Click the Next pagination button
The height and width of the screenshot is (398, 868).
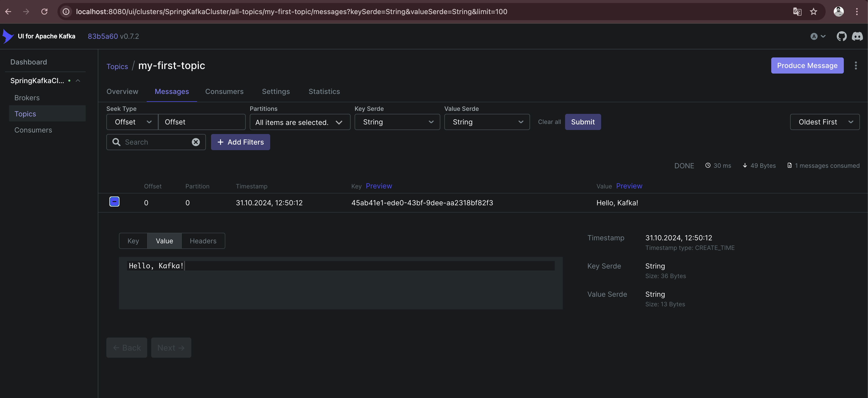[x=171, y=348]
